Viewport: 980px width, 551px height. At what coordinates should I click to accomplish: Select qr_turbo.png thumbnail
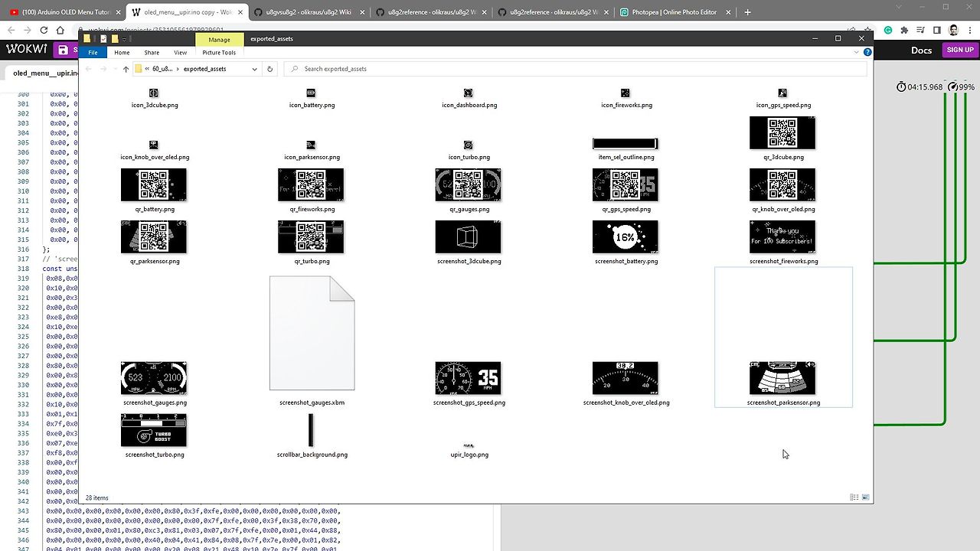[311, 237]
